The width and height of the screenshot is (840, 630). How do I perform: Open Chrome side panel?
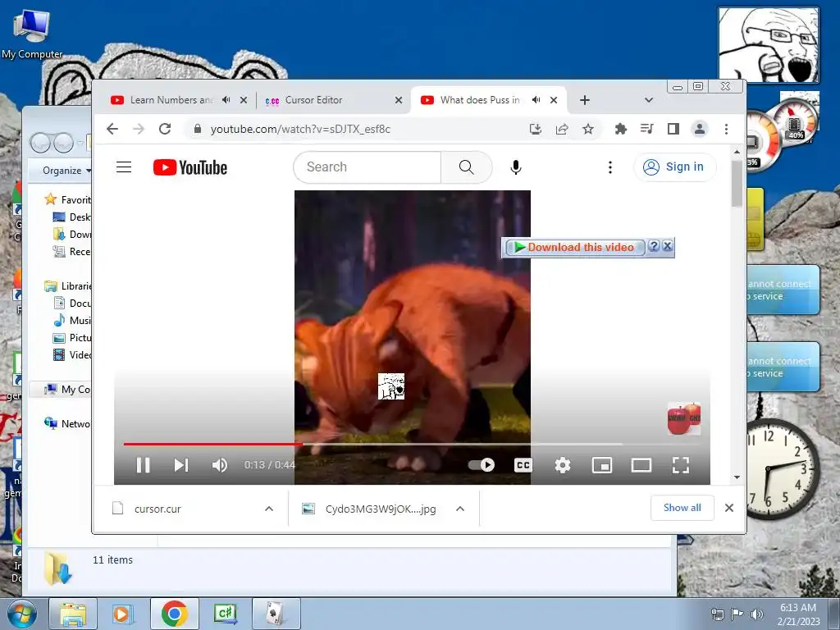click(x=673, y=129)
